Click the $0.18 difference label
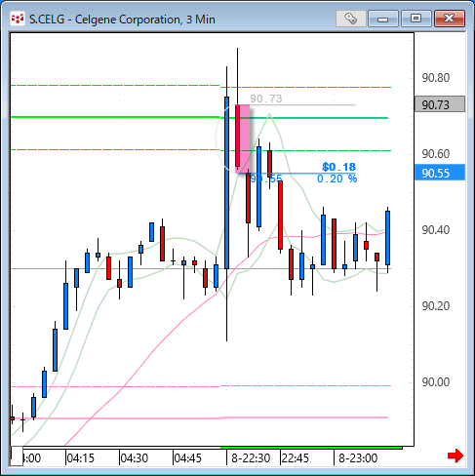 pos(338,167)
